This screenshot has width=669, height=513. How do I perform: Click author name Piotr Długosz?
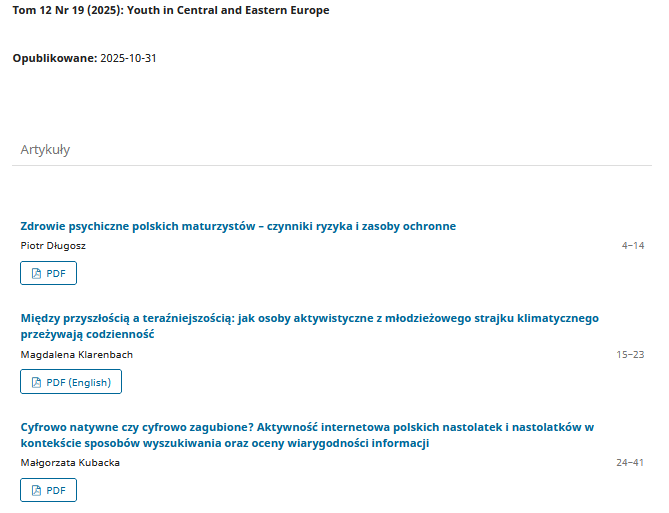pos(54,245)
